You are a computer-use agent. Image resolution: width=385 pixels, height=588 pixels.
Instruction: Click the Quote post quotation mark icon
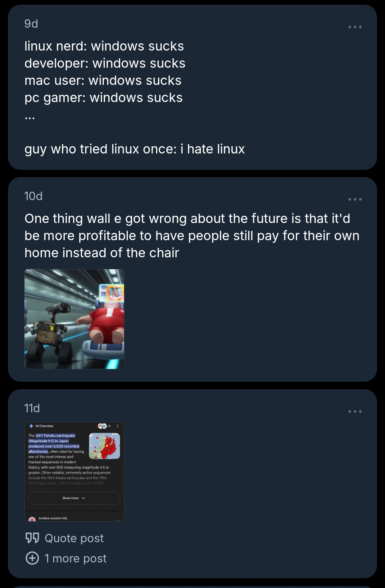(x=32, y=538)
